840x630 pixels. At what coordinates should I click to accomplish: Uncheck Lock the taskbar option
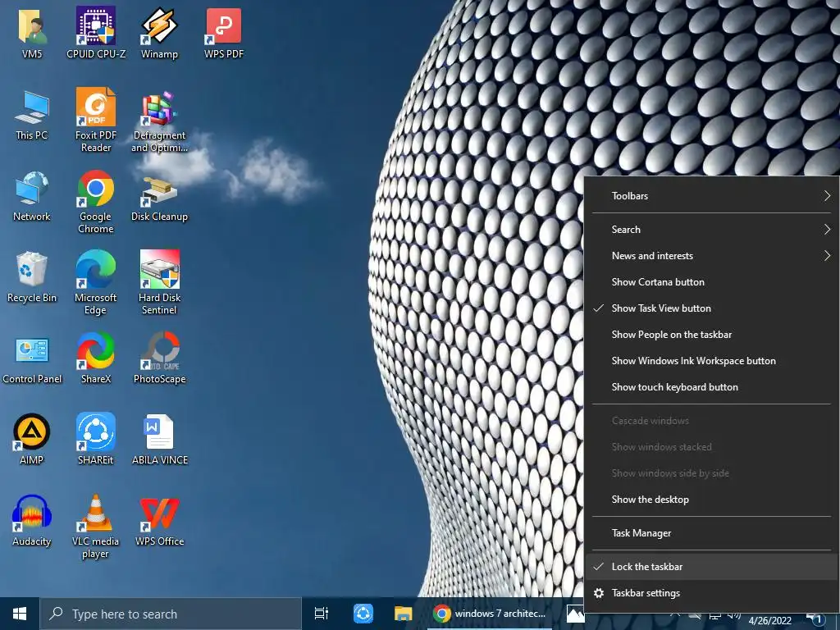pos(711,567)
